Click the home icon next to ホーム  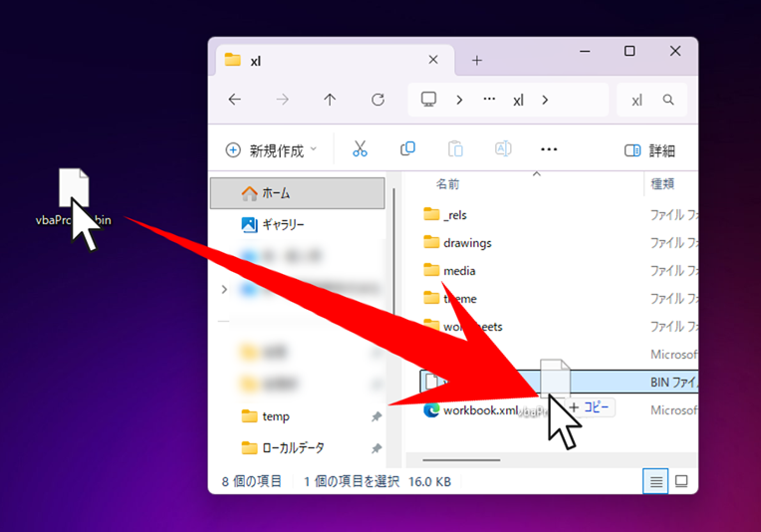point(249,193)
